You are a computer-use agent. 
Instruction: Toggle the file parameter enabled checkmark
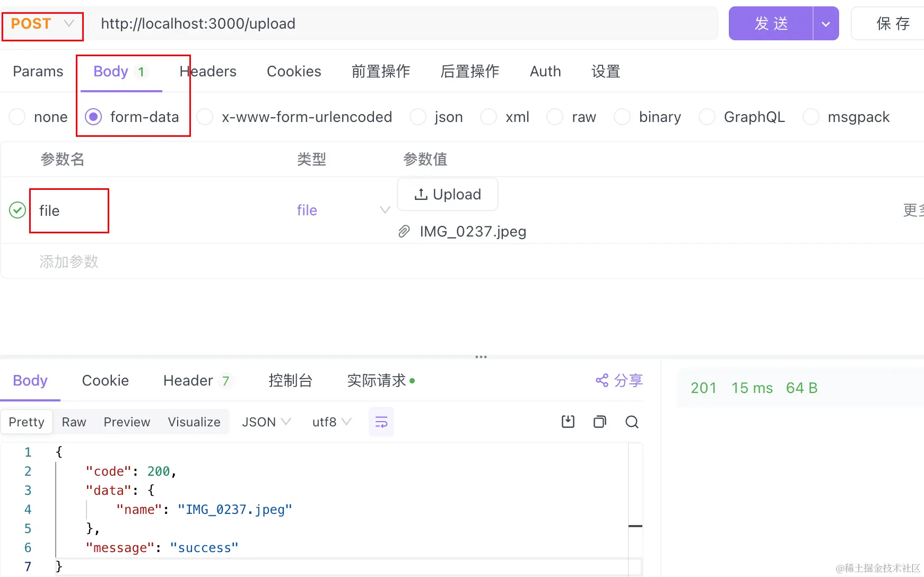tap(18, 210)
